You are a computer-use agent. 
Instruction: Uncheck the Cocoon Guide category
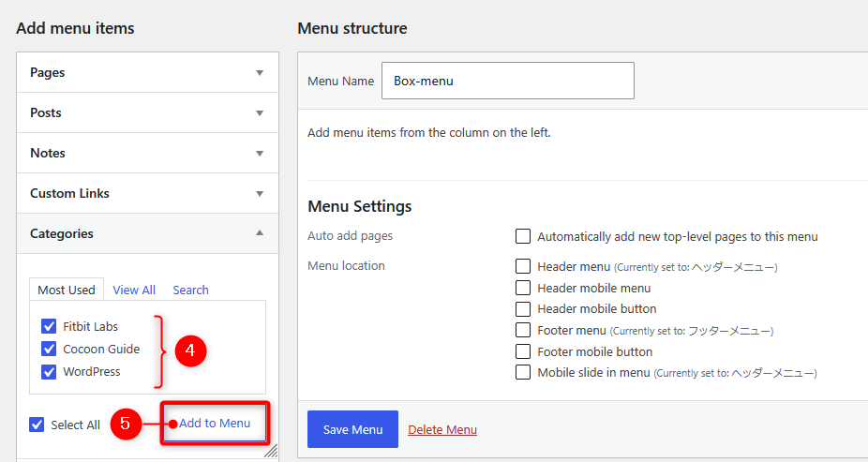(49, 350)
